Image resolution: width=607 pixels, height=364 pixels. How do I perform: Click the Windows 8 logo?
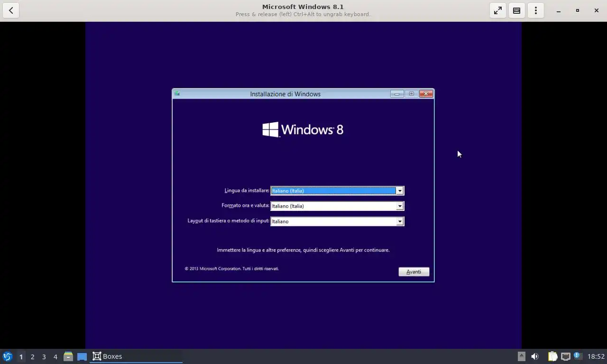coord(303,129)
